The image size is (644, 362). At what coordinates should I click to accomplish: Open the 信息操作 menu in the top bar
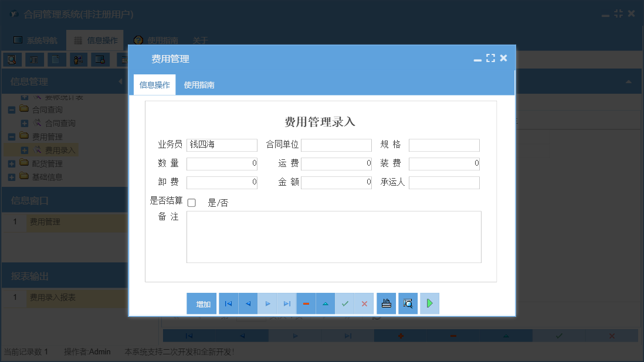point(101,40)
